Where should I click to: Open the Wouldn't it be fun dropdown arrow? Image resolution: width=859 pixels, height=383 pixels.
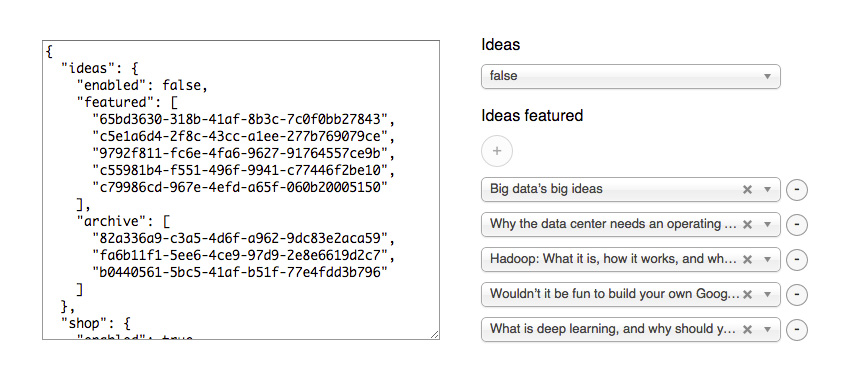point(768,295)
